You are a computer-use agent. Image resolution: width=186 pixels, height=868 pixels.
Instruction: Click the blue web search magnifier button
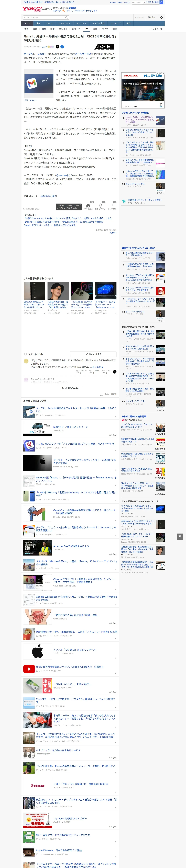161,2
